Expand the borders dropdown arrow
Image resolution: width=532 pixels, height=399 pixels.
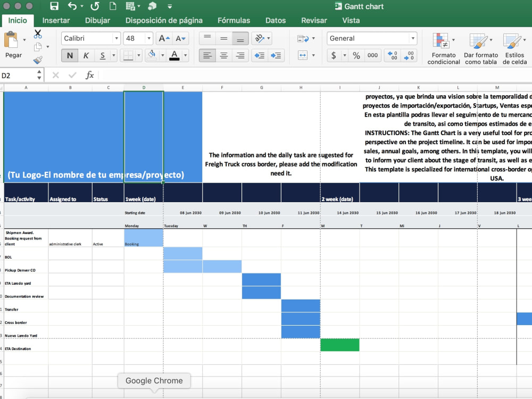pyautogui.click(x=138, y=55)
